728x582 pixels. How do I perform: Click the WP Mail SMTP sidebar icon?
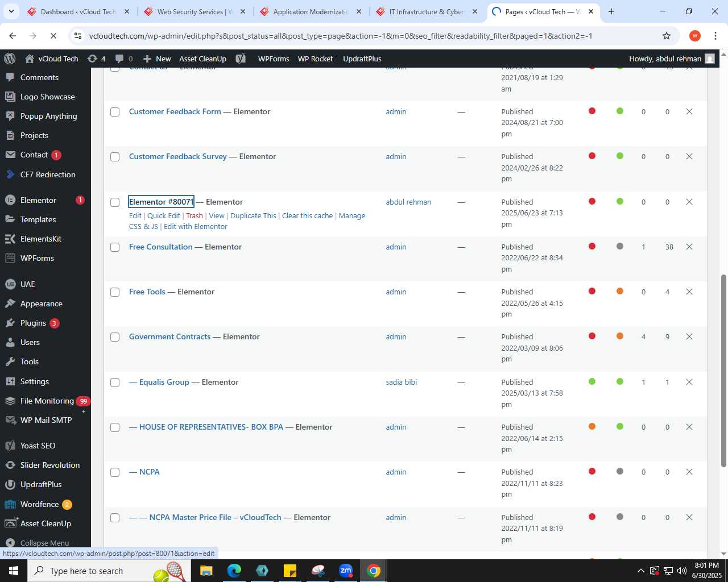tap(10, 420)
